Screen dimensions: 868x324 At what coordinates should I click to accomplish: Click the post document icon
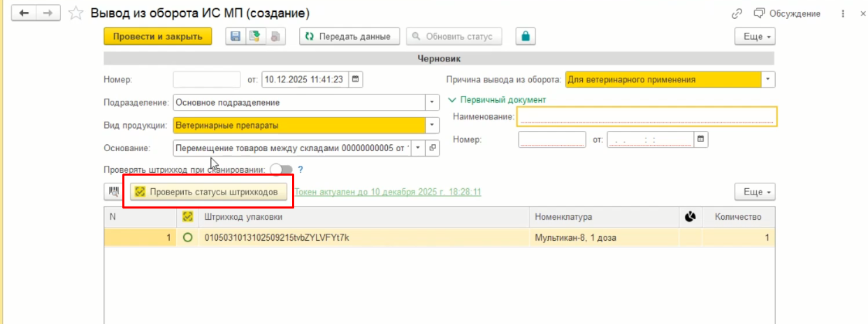coord(255,36)
